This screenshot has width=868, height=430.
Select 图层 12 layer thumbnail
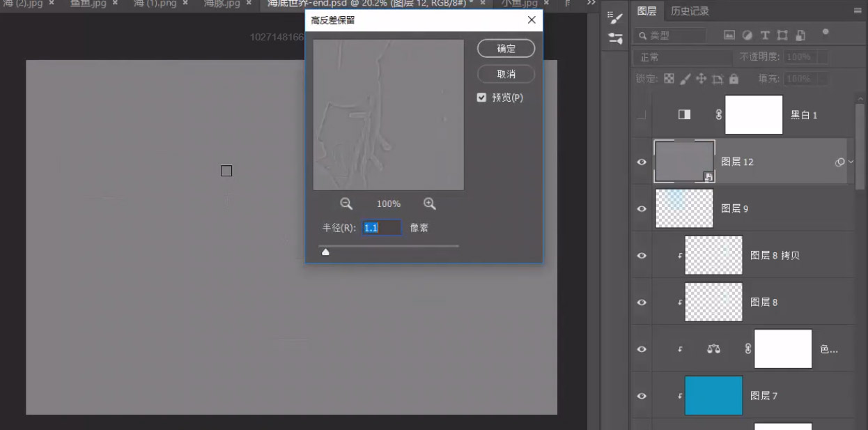click(x=684, y=162)
